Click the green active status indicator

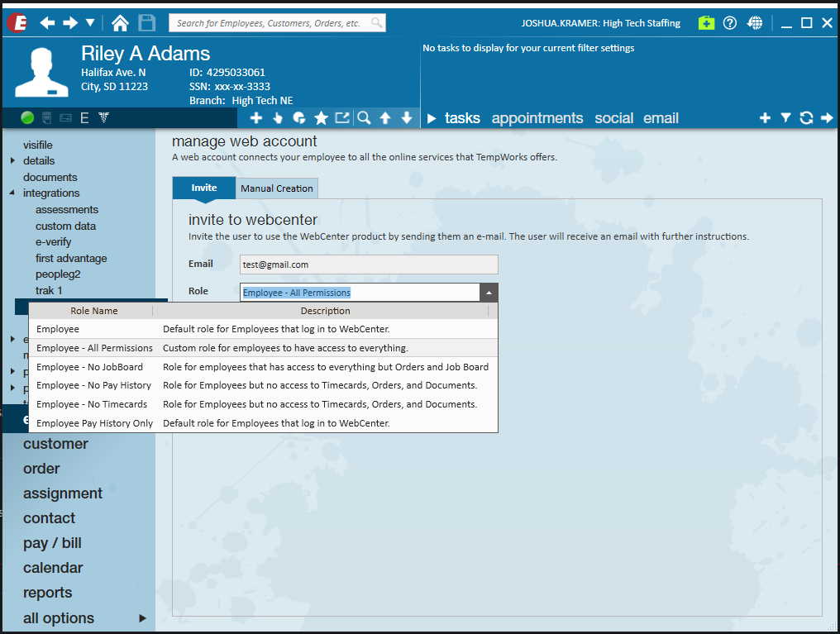(x=27, y=118)
